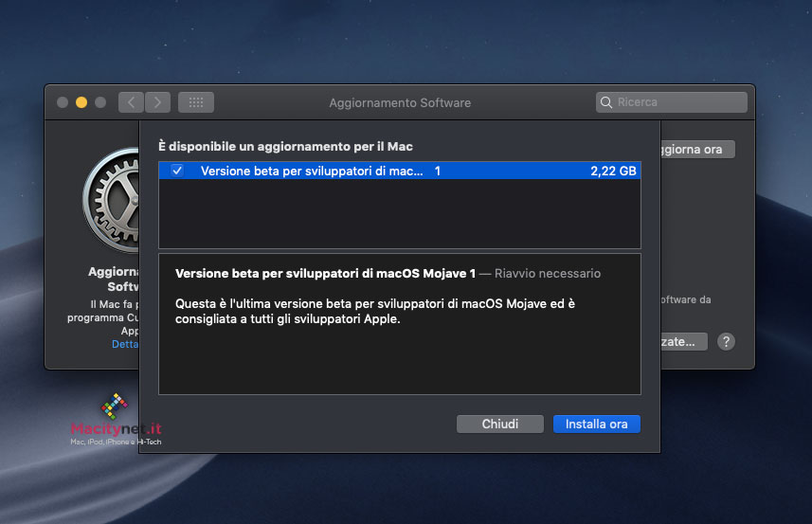812x524 pixels.
Task: Click Installa ora button
Action: click(597, 425)
